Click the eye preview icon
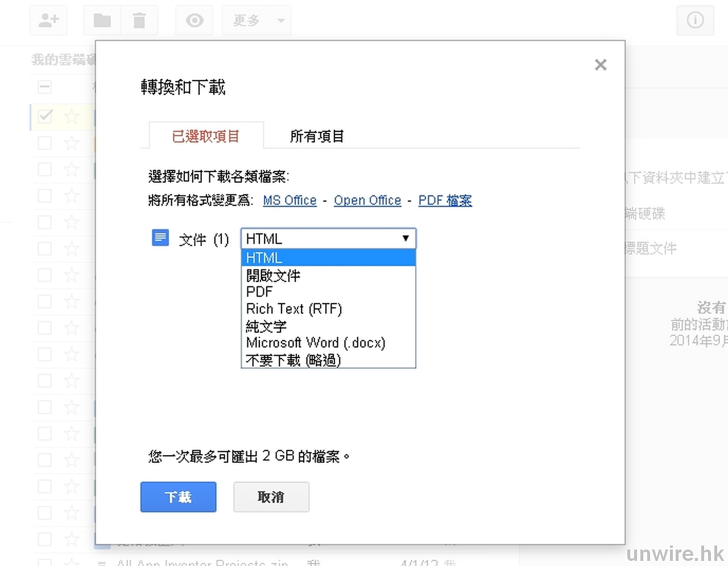This screenshot has height=566, width=728. click(x=195, y=21)
